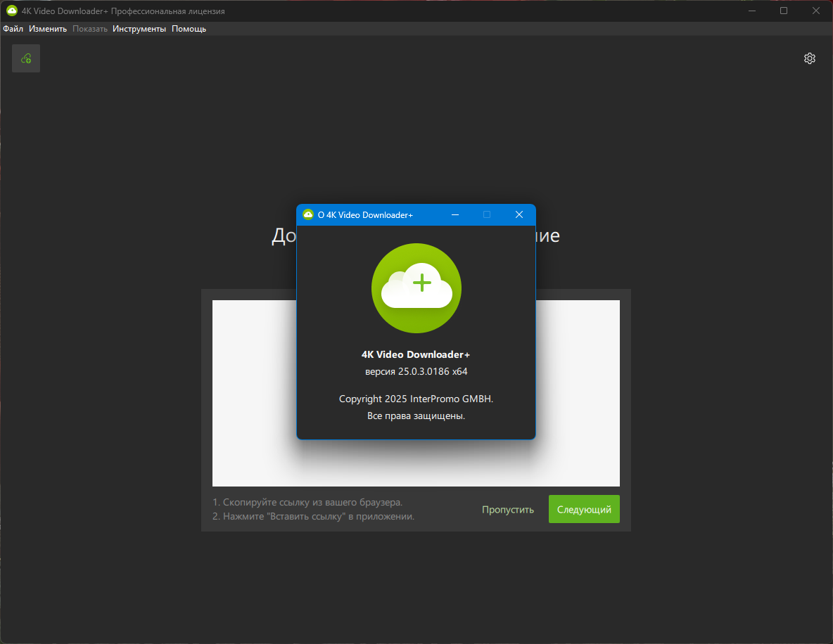Close the About 4K Video Downloader+ dialog

(x=519, y=214)
